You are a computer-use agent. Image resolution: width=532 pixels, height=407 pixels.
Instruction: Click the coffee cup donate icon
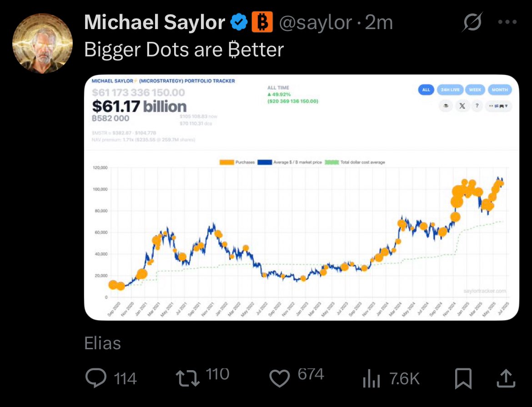pyautogui.click(x=446, y=106)
